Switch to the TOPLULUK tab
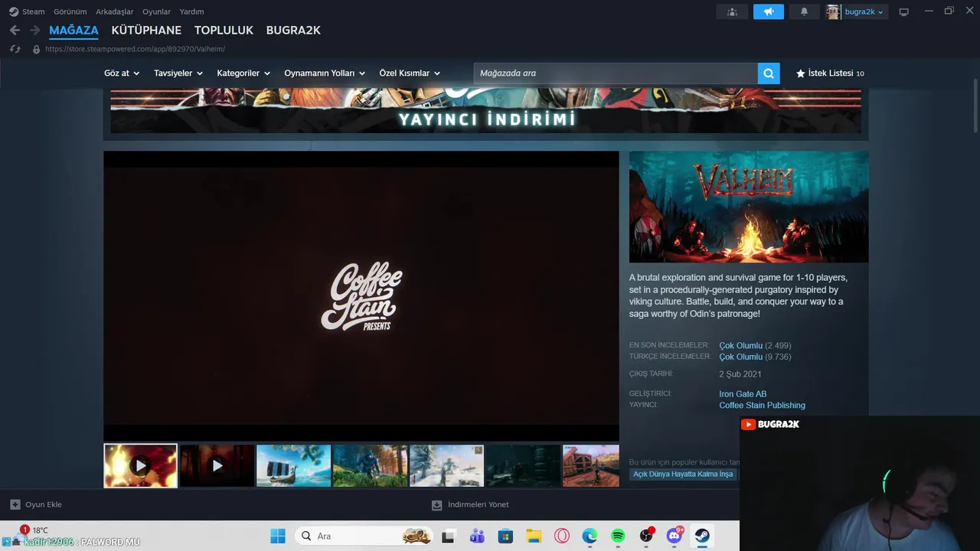 pyautogui.click(x=224, y=31)
